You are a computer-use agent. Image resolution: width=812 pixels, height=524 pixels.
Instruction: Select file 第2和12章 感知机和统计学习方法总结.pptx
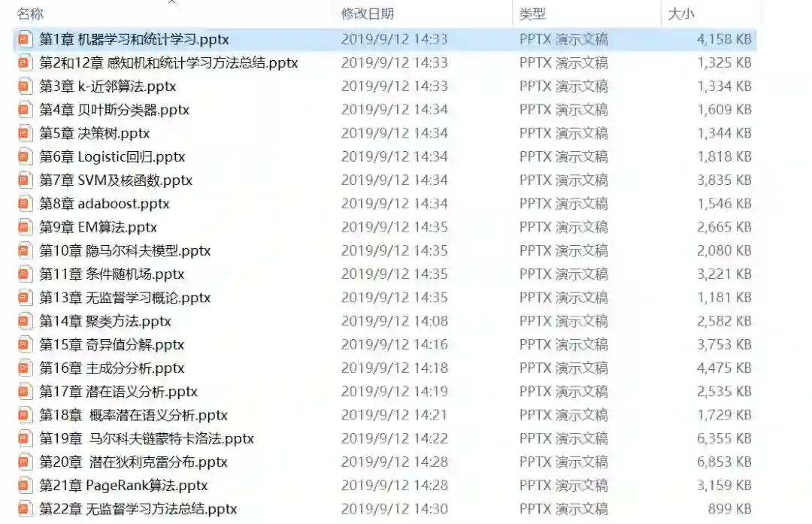pyautogui.click(x=168, y=63)
